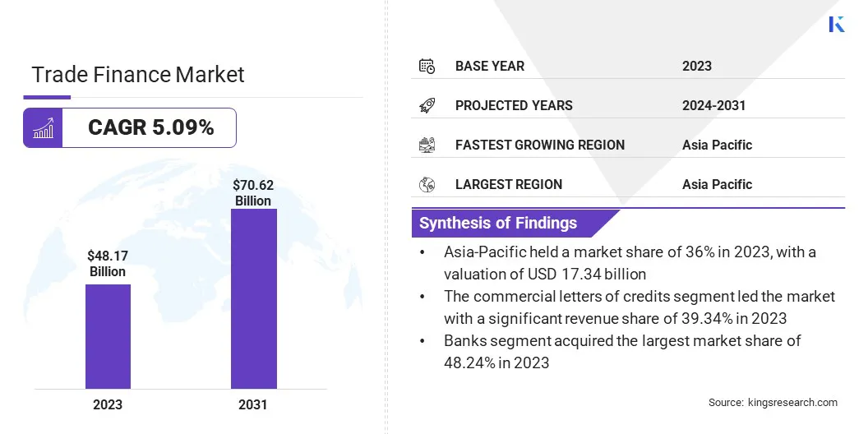Viewport: 868px width, 434px height.
Task: Click the base year calendar icon
Action: (427, 66)
